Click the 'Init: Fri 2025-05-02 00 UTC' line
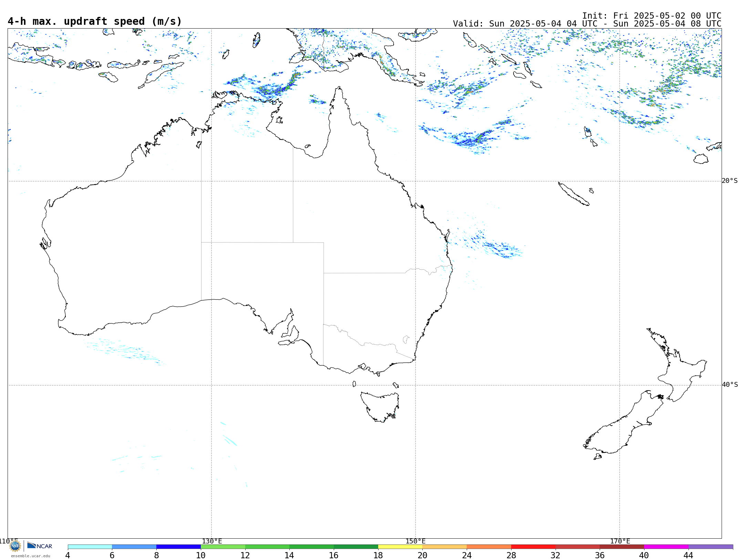This screenshot has height=560, width=744. click(x=652, y=16)
